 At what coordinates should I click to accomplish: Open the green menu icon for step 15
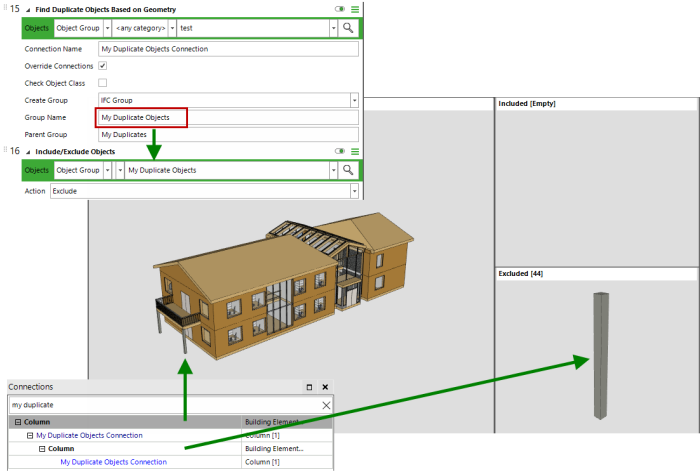click(355, 9)
